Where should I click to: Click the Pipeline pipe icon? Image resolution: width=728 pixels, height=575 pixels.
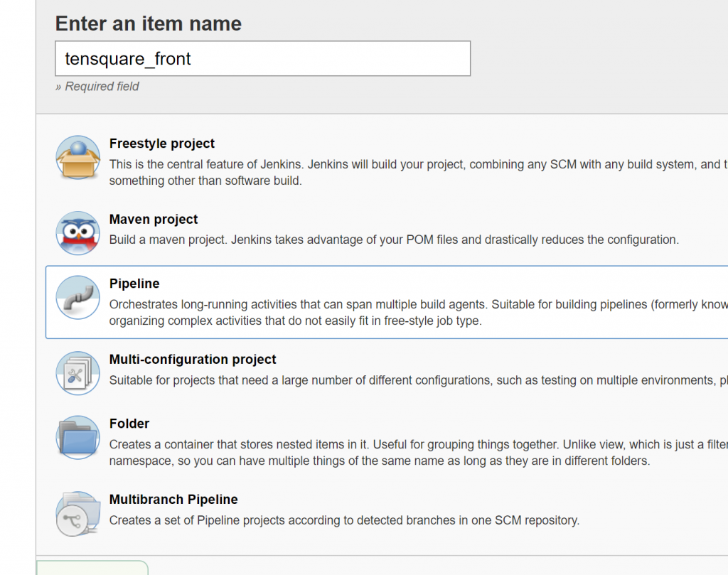pos(78,298)
